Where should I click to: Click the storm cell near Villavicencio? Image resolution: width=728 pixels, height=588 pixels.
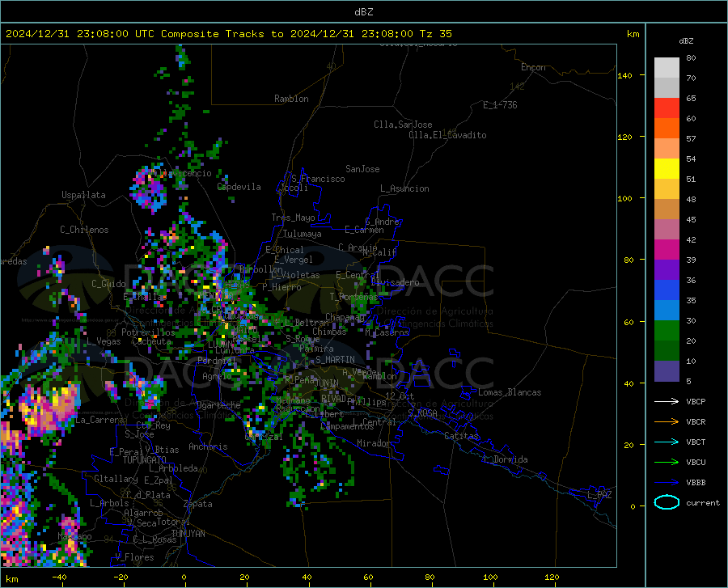(x=148, y=188)
